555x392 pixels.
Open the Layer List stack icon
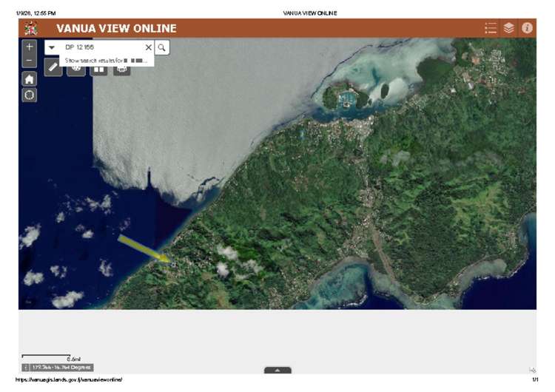[x=508, y=28]
